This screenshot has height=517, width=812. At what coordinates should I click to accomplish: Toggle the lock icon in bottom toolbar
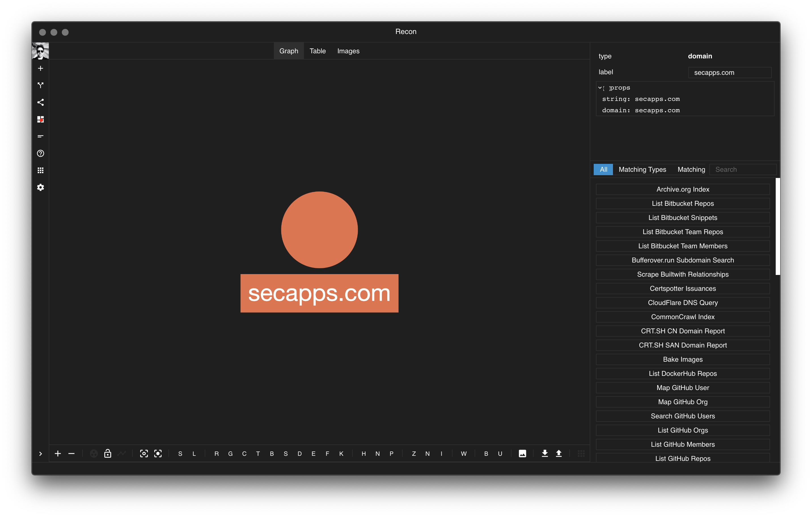(107, 454)
